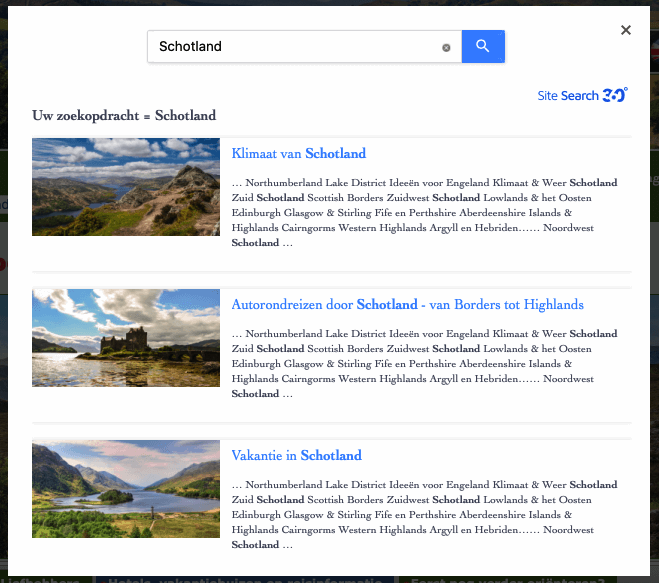The image size is (659, 583).
Task: Click the 'Uw zoekopdracht = Schotland' heading
Action: click(x=124, y=116)
